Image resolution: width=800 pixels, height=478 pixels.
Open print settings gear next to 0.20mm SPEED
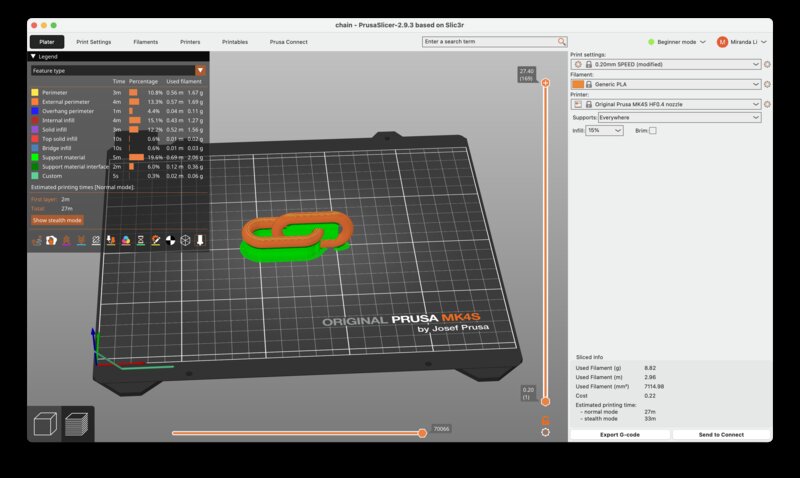click(x=767, y=63)
